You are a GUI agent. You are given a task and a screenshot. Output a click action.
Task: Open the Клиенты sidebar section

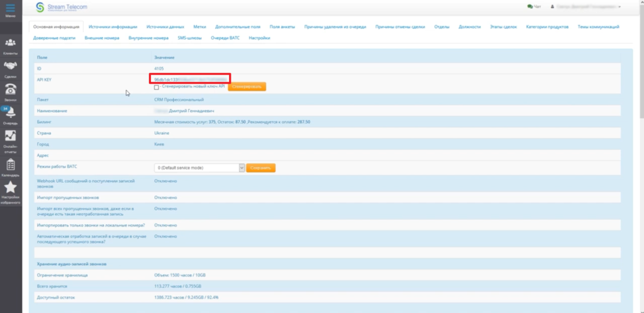(10, 44)
